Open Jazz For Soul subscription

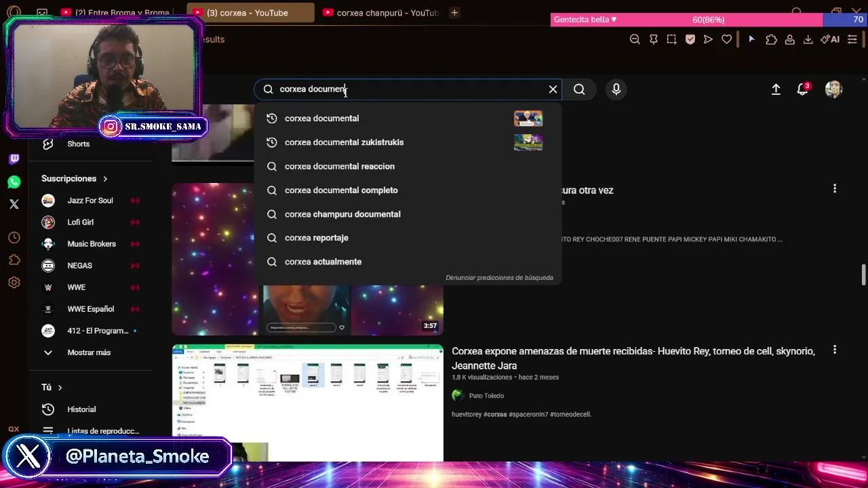[x=90, y=201]
